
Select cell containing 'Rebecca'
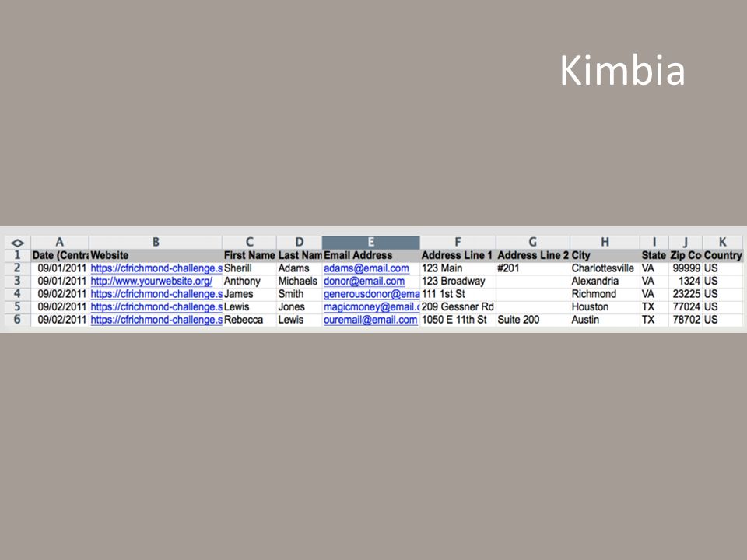(249, 320)
